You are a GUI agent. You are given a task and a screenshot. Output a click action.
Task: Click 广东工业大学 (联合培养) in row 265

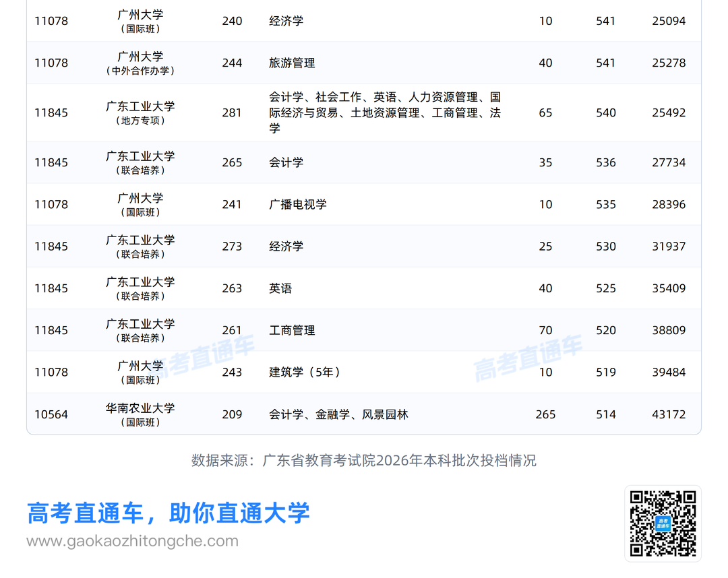click(x=140, y=162)
